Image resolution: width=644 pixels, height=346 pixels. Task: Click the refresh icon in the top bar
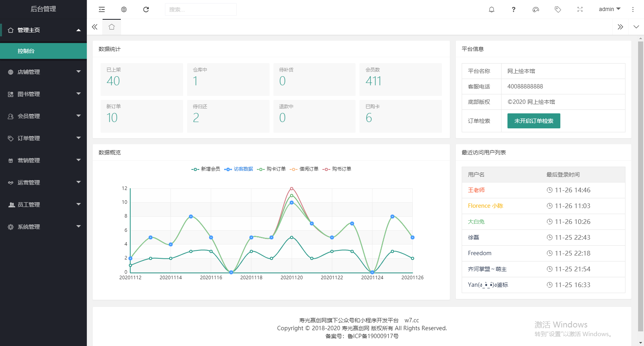point(146,9)
